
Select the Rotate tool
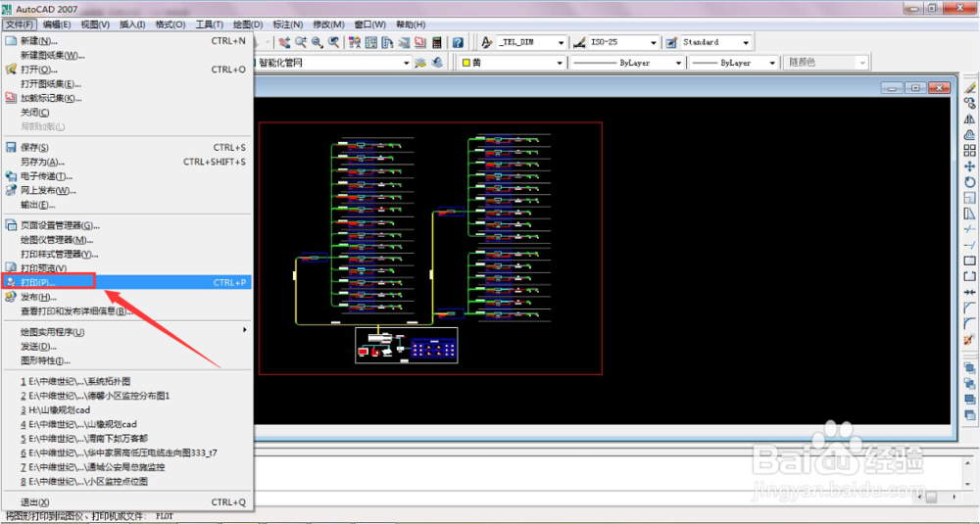(x=969, y=182)
